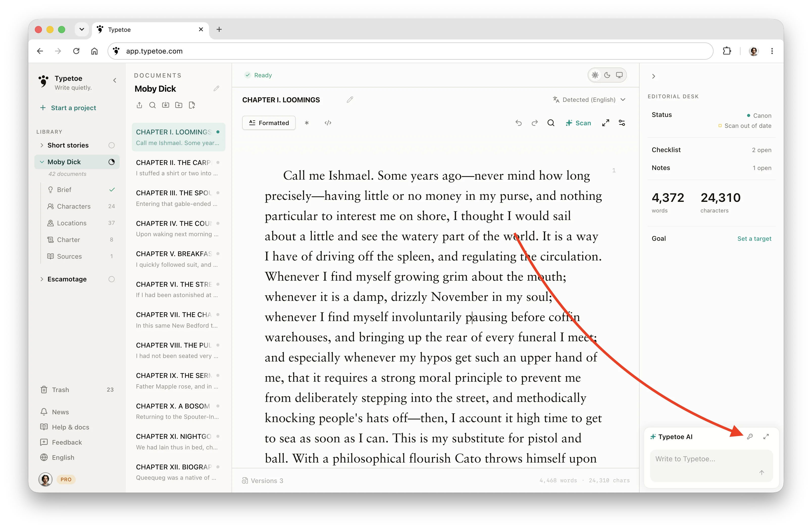The width and height of the screenshot is (812, 530).
Task: Open the Locations section
Action: (81, 223)
